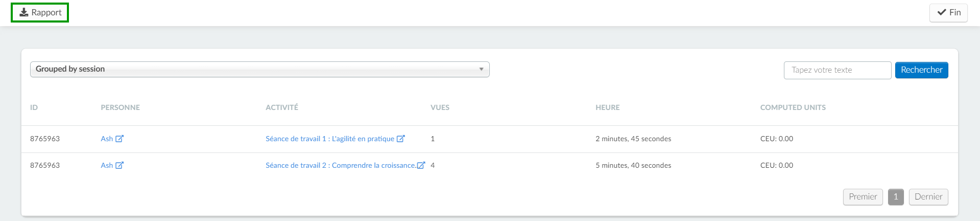
Task: Open external link icon next to first Ash
Action: tap(119, 139)
